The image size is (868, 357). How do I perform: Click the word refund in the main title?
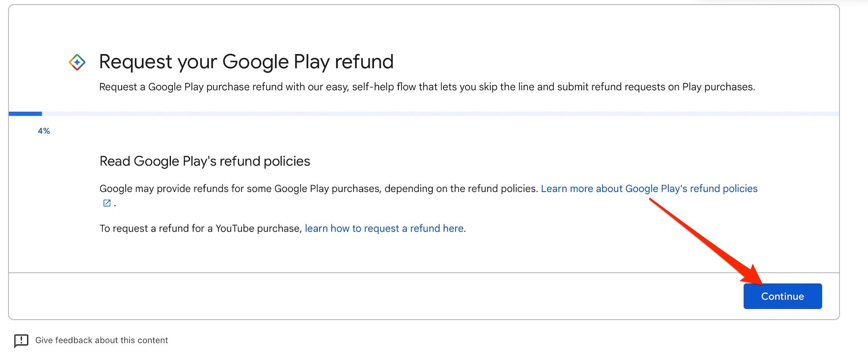[364, 62]
